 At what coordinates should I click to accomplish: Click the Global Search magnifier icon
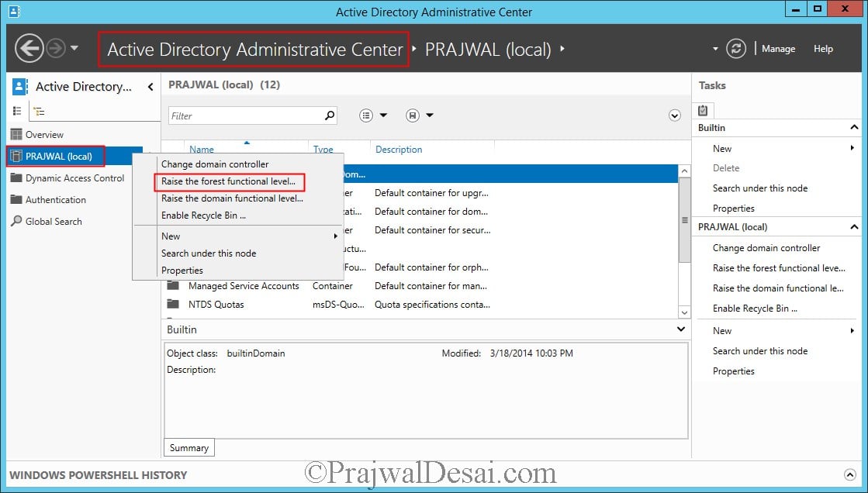(16, 221)
